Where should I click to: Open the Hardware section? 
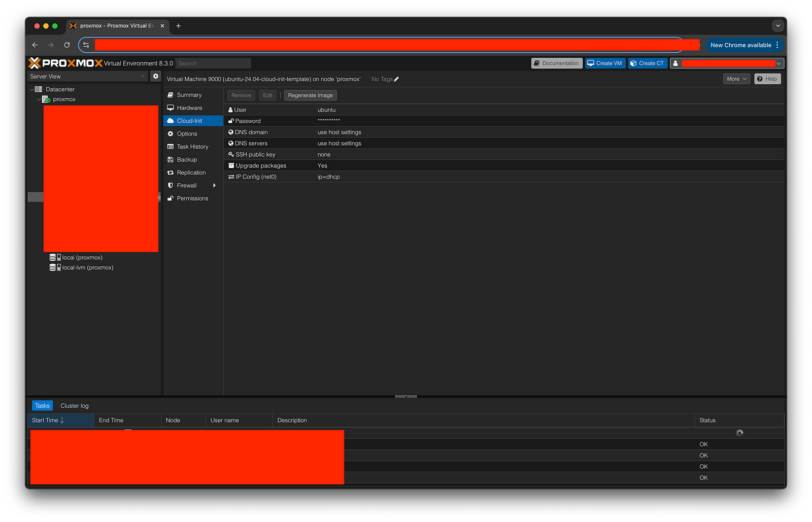coord(193,108)
